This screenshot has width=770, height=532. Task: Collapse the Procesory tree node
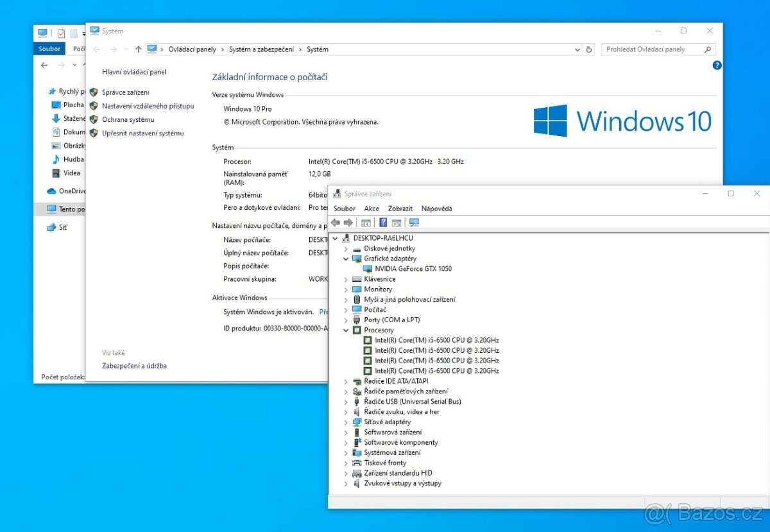pyautogui.click(x=346, y=330)
